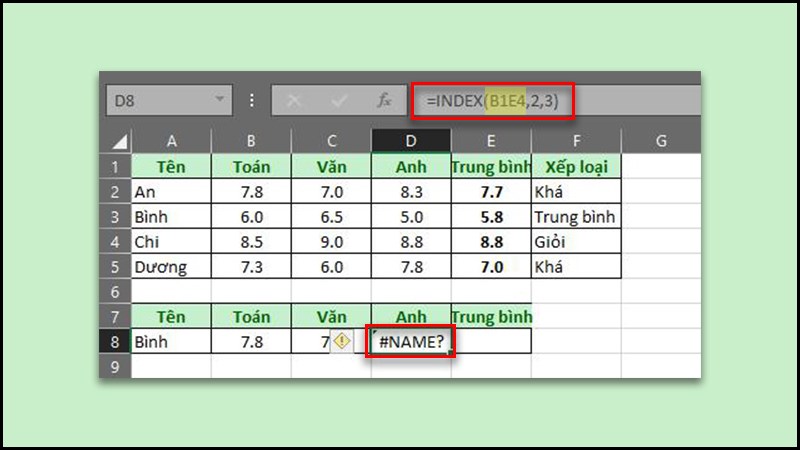Click the Name Box showing D8

[x=169, y=100]
